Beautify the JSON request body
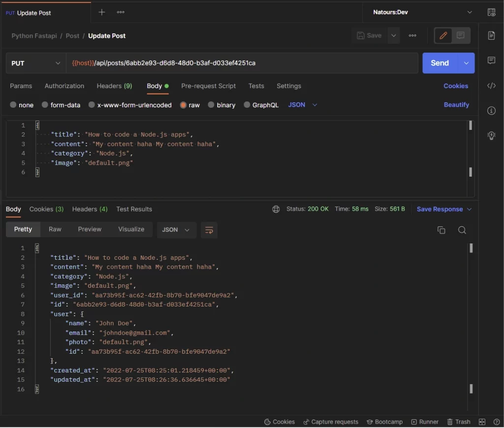The width and height of the screenshot is (504, 428). 455,105
